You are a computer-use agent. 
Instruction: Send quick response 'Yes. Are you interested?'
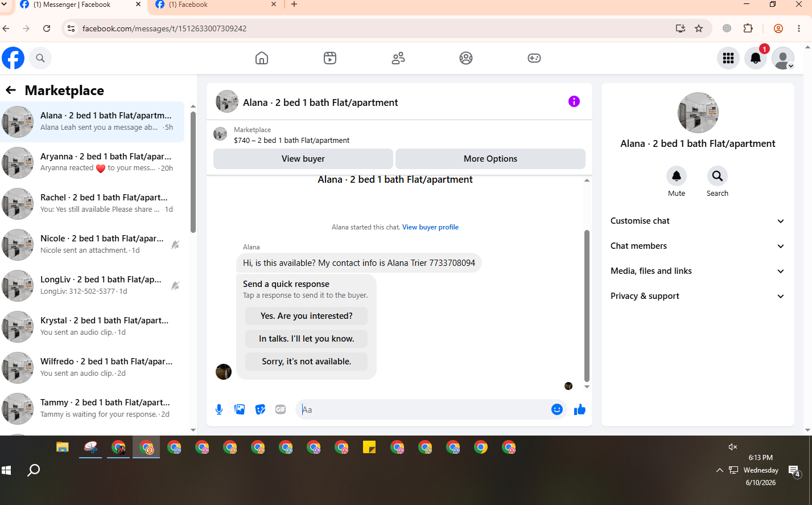point(307,316)
